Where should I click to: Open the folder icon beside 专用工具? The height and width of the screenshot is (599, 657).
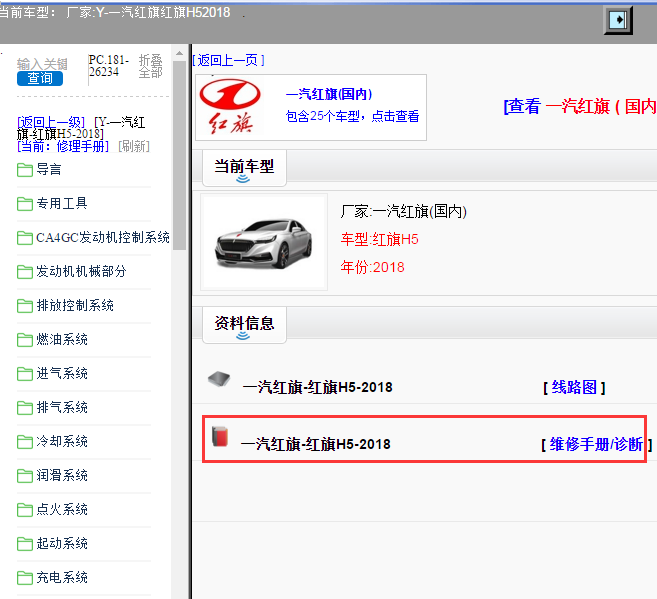point(25,204)
